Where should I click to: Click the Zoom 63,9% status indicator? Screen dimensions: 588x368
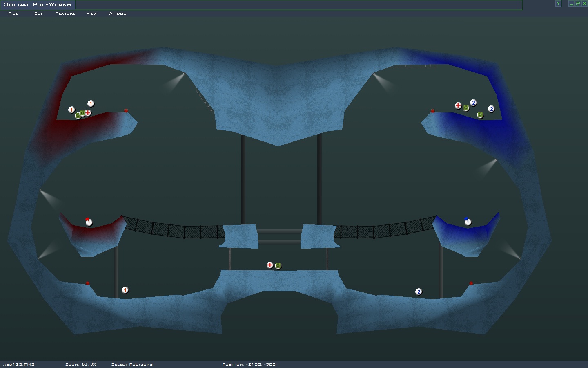click(80, 364)
